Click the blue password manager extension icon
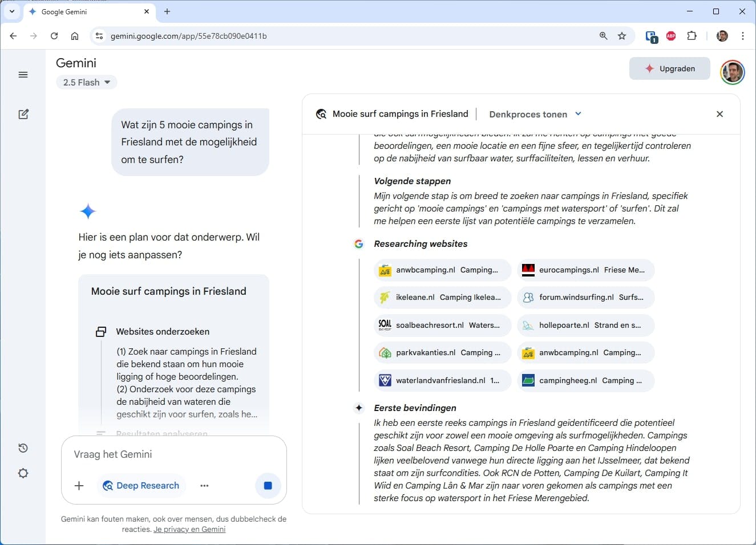The height and width of the screenshot is (545, 756). pyautogui.click(x=651, y=36)
